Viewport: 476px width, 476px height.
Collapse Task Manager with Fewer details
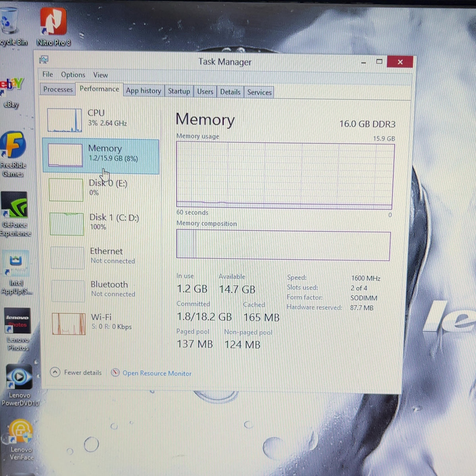(x=76, y=372)
